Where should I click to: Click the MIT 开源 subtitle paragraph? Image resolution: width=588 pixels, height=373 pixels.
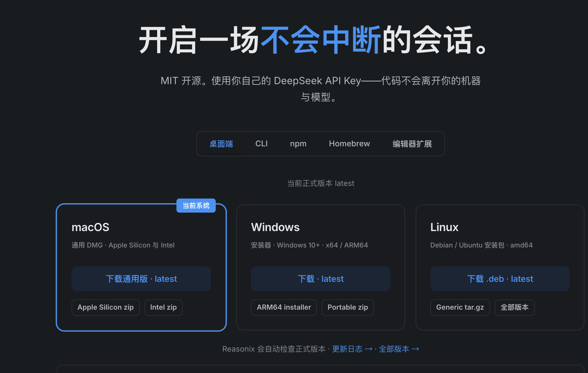click(x=321, y=89)
